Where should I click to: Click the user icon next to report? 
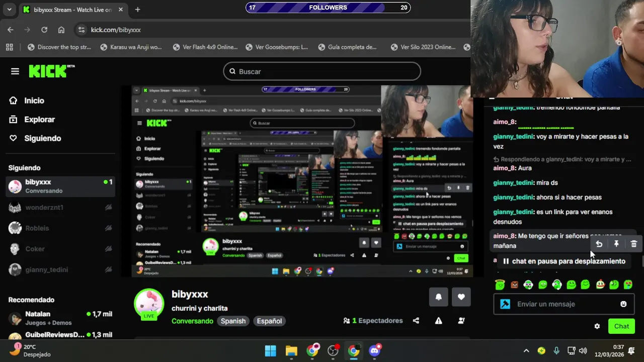pos(461,321)
